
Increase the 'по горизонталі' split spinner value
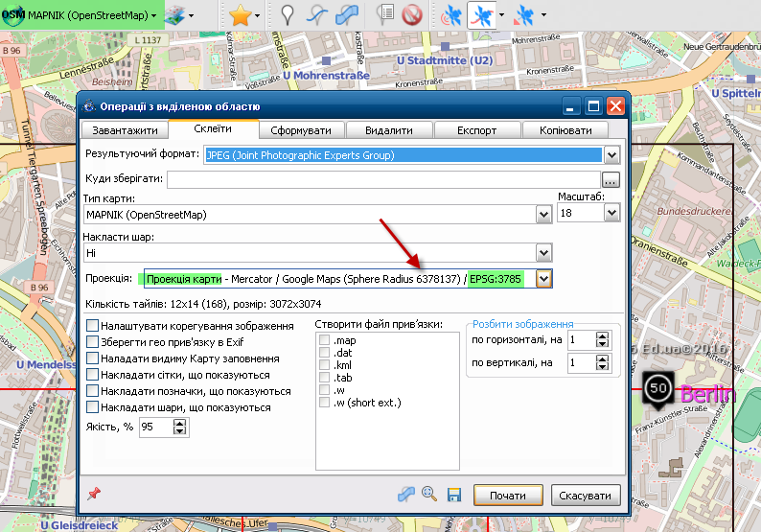[x=603, y=335]
